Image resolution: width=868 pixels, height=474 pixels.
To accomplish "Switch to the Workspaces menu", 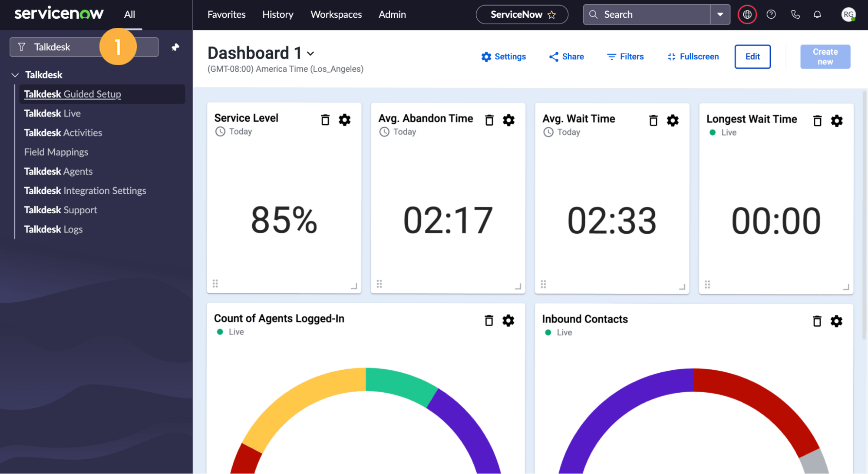I will pyautogui.click(x=336, y=14).
